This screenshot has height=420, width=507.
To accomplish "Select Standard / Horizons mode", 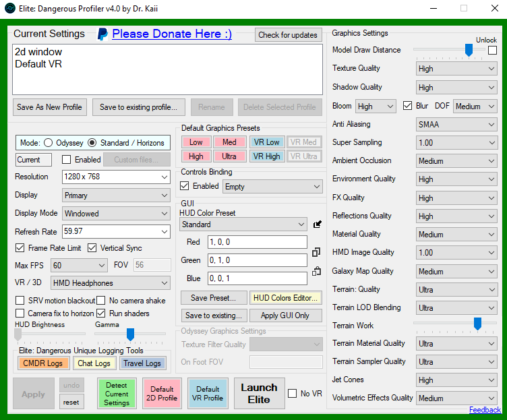I will pyautogui.click(x=92, y=143).
